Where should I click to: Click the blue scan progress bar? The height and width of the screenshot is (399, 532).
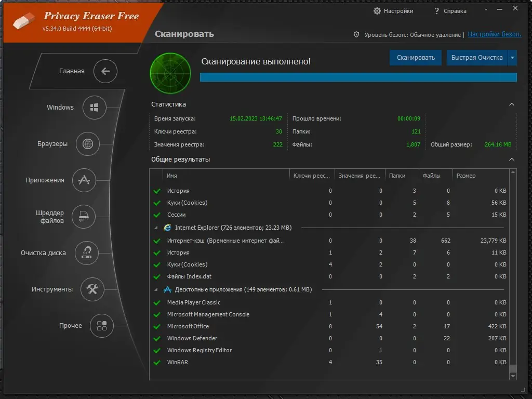(358, 77)
